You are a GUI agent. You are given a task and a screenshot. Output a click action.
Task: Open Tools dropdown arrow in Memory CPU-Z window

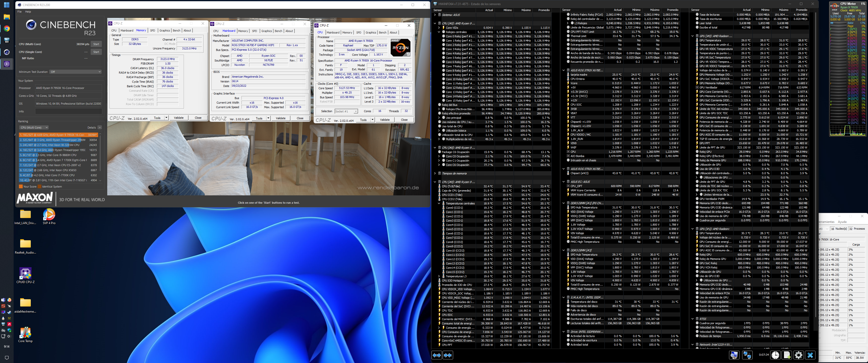pos(166,118)
